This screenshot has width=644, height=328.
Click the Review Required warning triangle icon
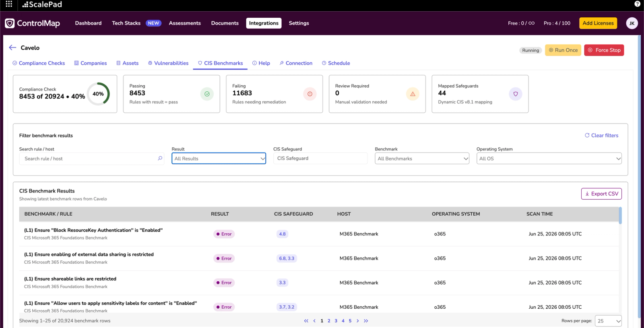(x=413, y=94)
